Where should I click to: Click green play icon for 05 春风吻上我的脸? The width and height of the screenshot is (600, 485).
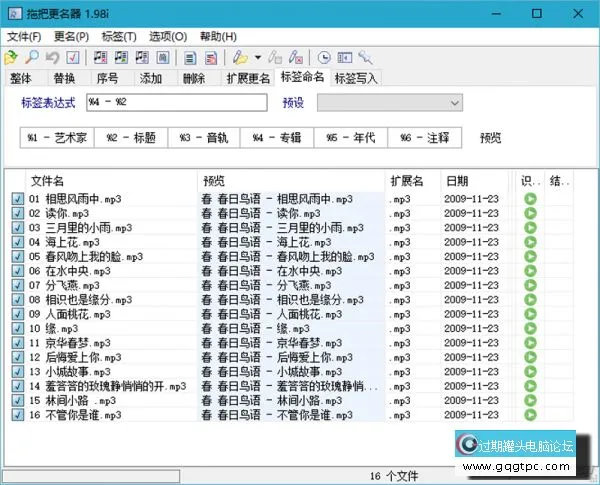tap(530, 256)
